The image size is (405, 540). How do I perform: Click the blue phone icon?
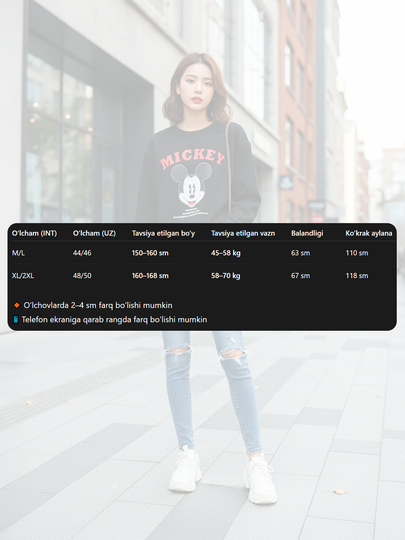point(15,320)
